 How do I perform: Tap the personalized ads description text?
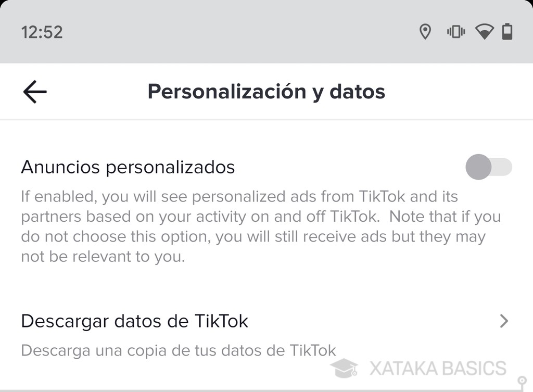(x=260, y=226)
